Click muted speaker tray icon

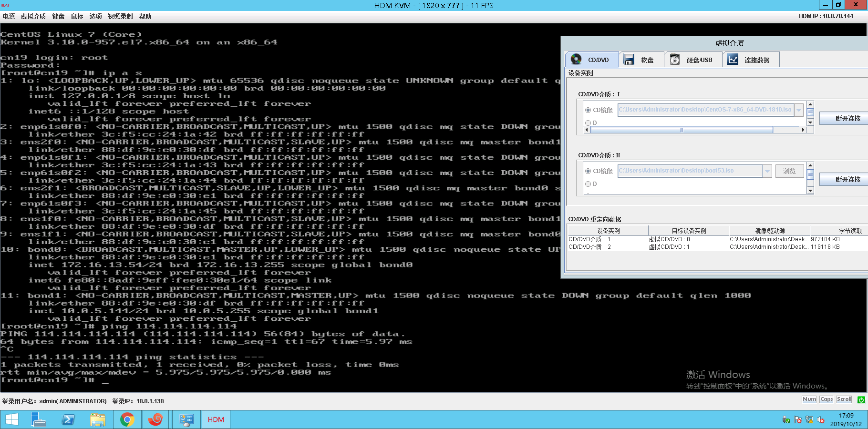[x=821, y=419]
